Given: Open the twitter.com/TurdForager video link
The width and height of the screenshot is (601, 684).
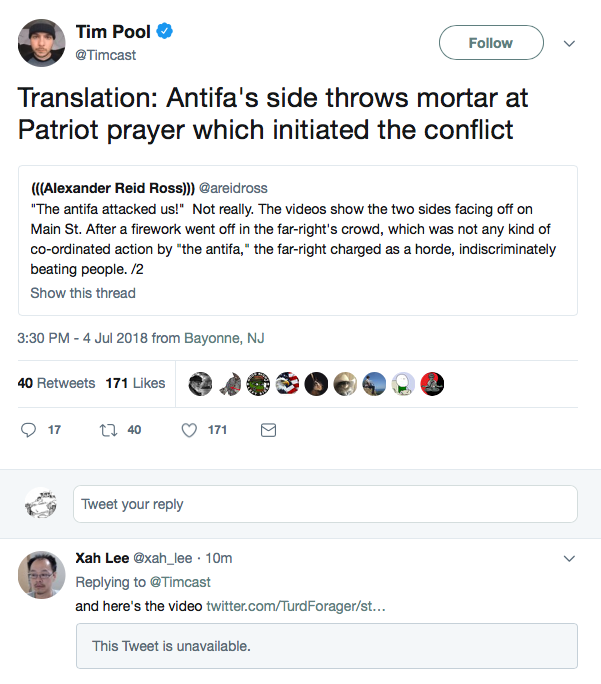Looking at the screenshot, I should click(295, 607).
